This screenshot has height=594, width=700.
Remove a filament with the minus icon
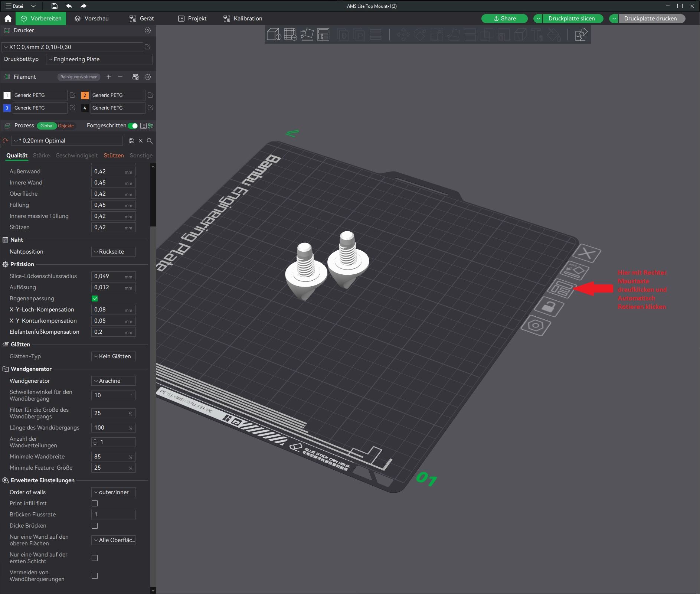[x=120, y=77]
